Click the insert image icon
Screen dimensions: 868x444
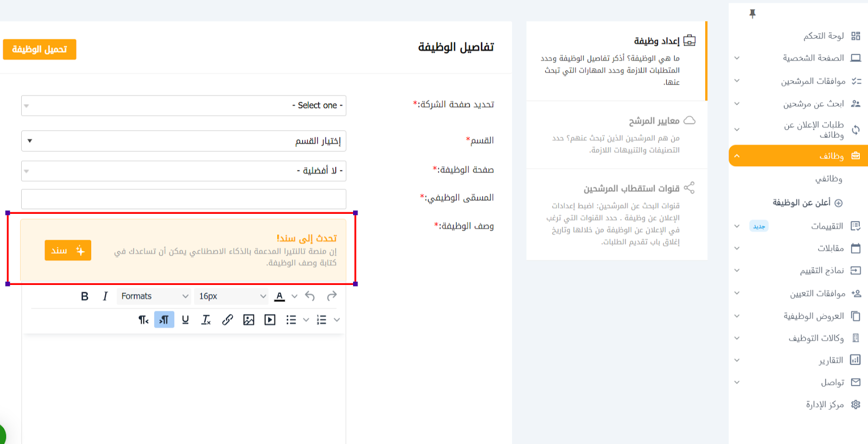tap(248, 320)
